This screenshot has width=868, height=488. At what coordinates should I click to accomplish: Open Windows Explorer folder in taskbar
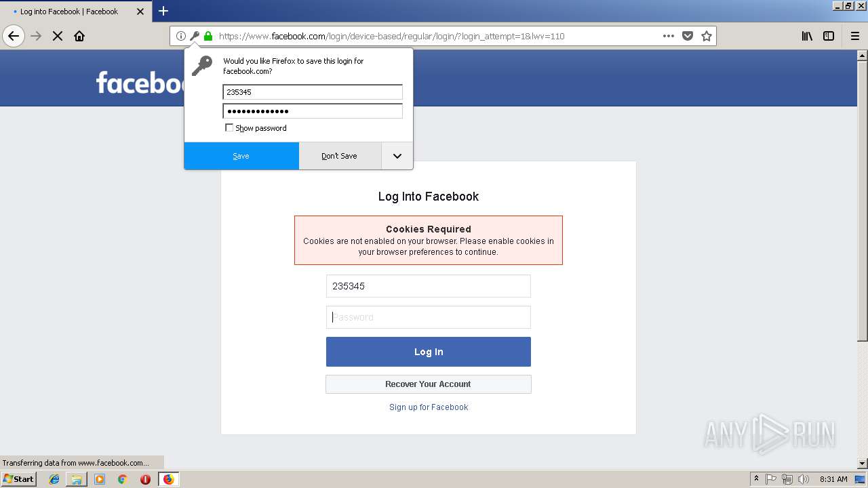pyautogui.click(x=77, y=479)
